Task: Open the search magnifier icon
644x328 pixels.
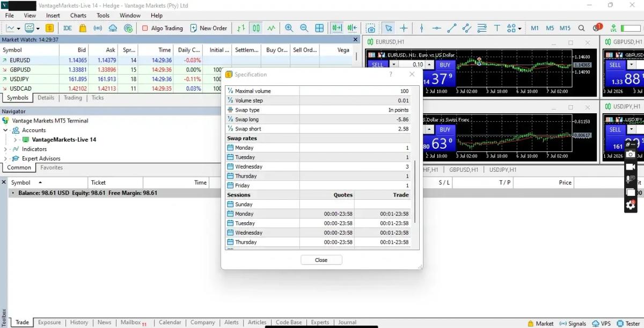Action: click(x=582, y=28)
